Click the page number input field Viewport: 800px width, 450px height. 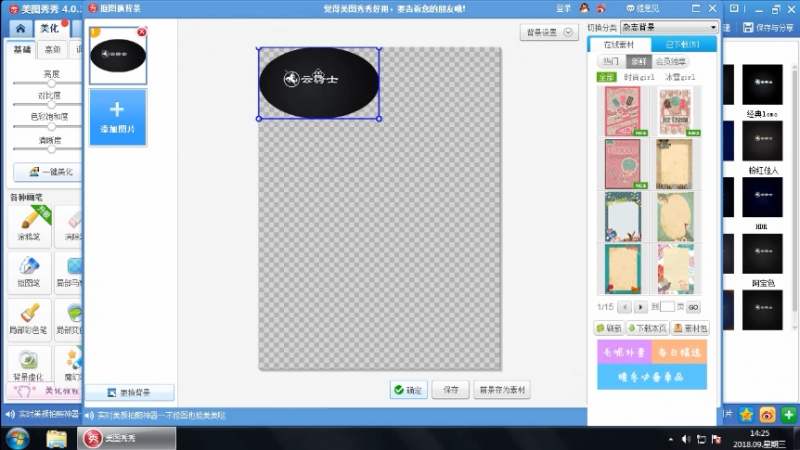667,307
